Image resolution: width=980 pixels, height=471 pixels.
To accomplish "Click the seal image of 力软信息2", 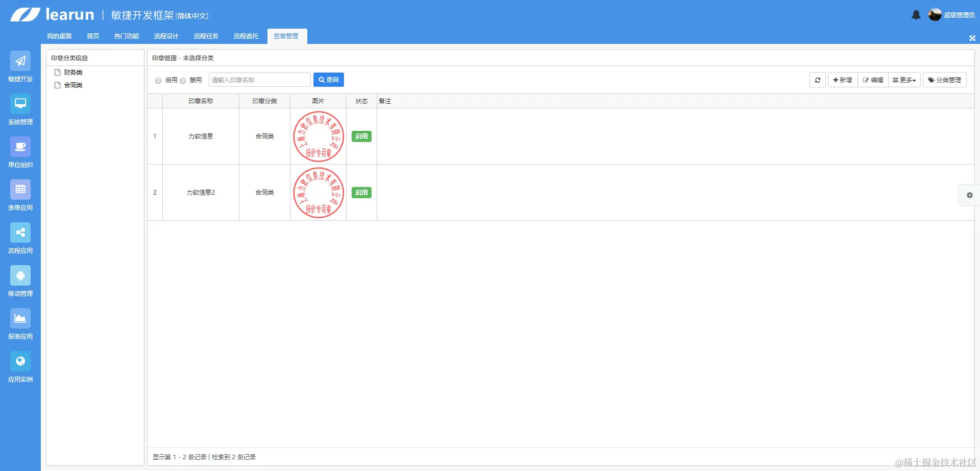I will (x=318, y=193).
